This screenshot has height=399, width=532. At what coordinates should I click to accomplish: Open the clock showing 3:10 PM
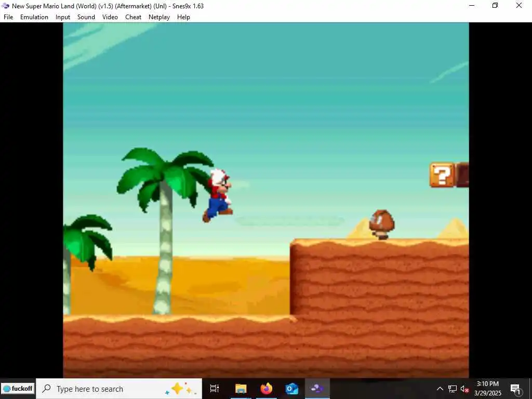(x=487, y=389)
